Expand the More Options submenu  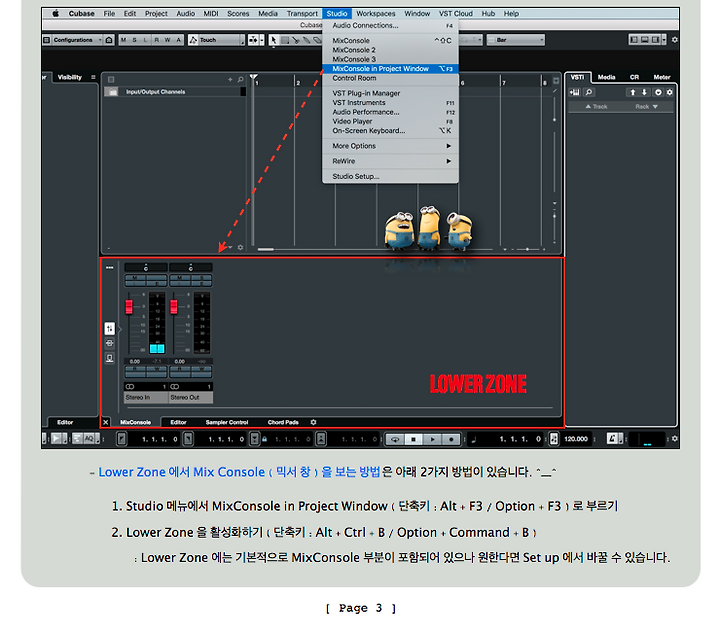coord(390,146)
